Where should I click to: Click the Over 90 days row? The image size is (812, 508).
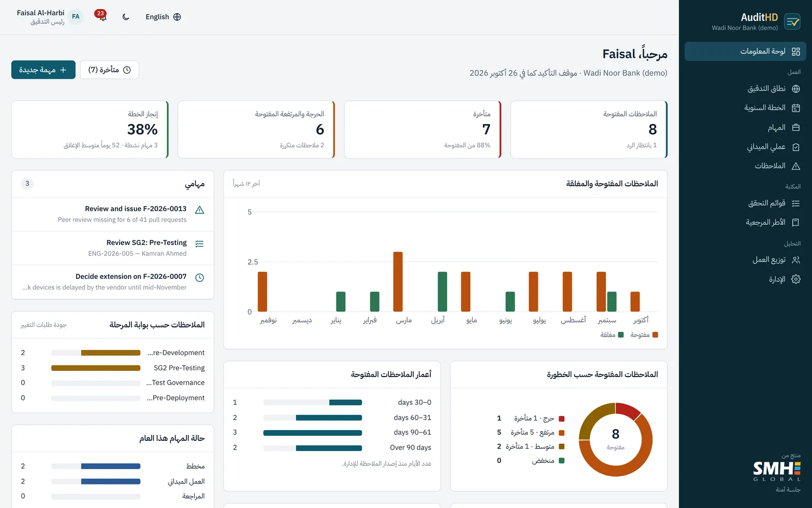[x=332, y=448]
